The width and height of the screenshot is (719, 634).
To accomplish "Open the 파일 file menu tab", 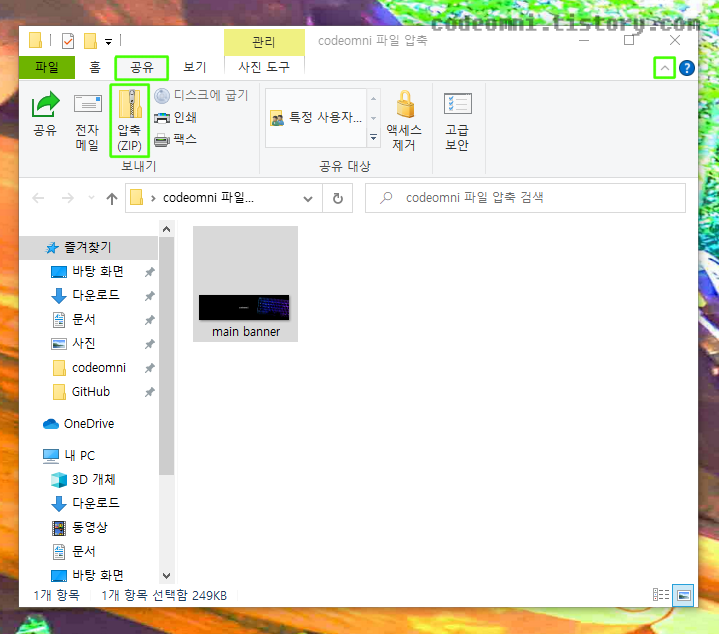I will tap(47, 67).
